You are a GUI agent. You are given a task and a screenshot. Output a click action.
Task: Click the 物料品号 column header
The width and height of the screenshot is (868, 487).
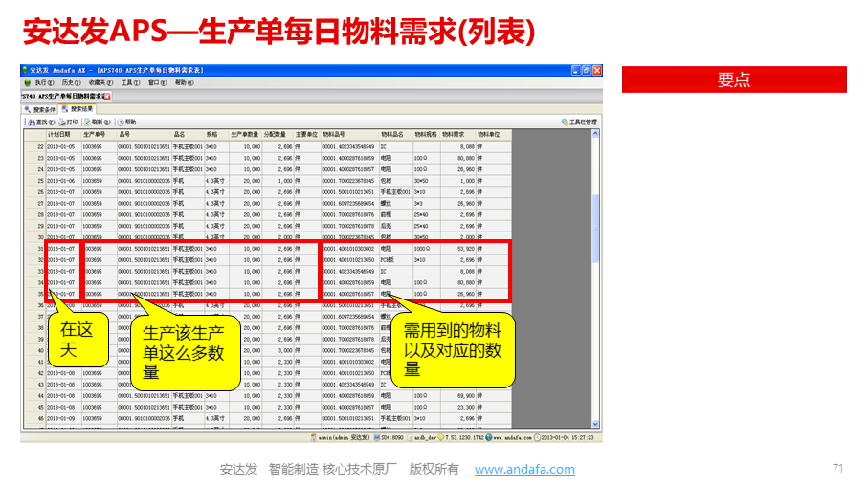coord(350,135)
